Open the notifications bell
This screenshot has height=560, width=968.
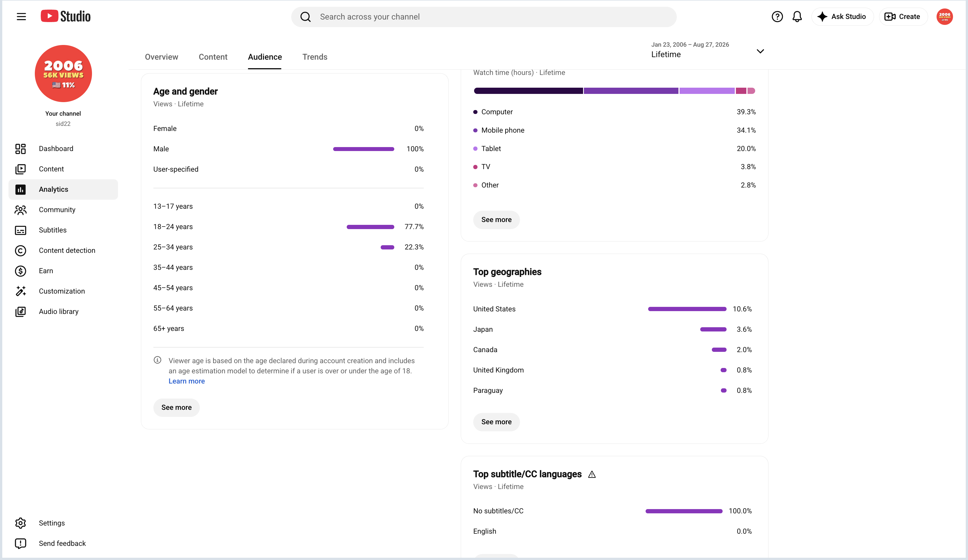[x=797, y=16]
